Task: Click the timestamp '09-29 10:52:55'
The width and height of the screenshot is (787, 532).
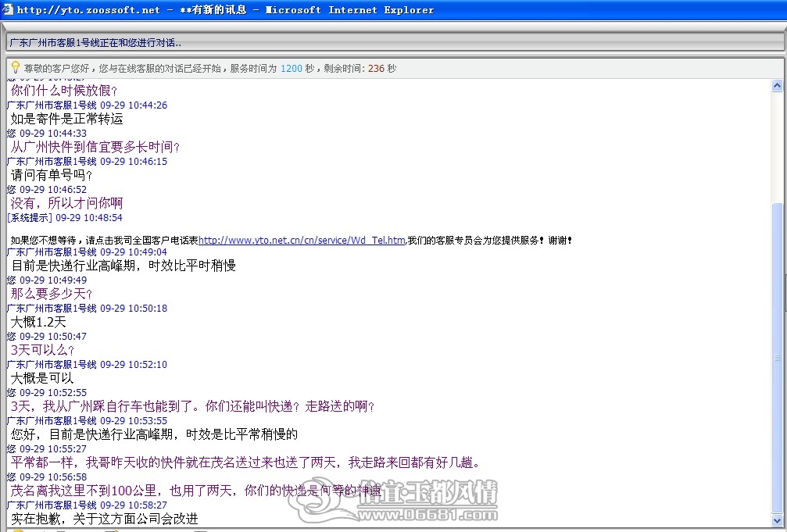Action: 53,392
